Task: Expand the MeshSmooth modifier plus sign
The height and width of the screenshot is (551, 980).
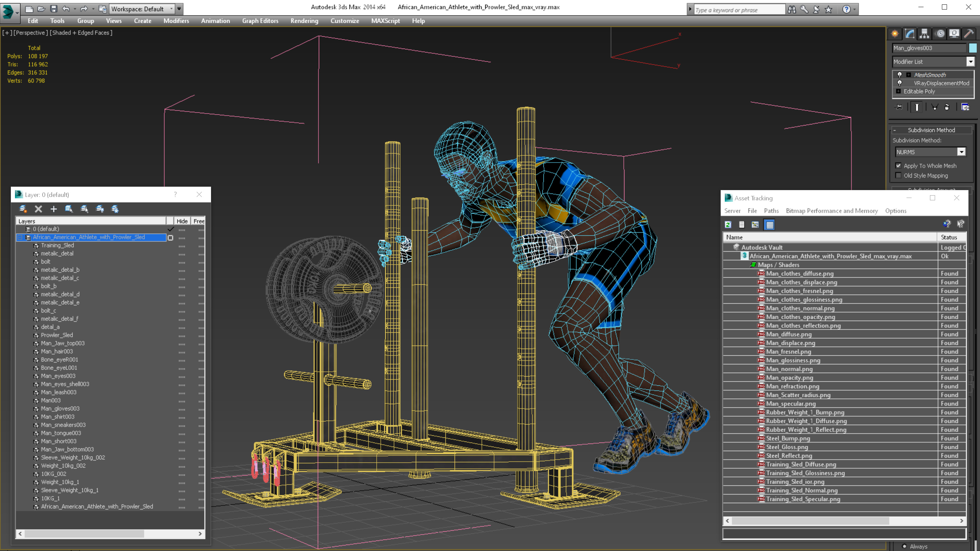Action: coord(909,75)
